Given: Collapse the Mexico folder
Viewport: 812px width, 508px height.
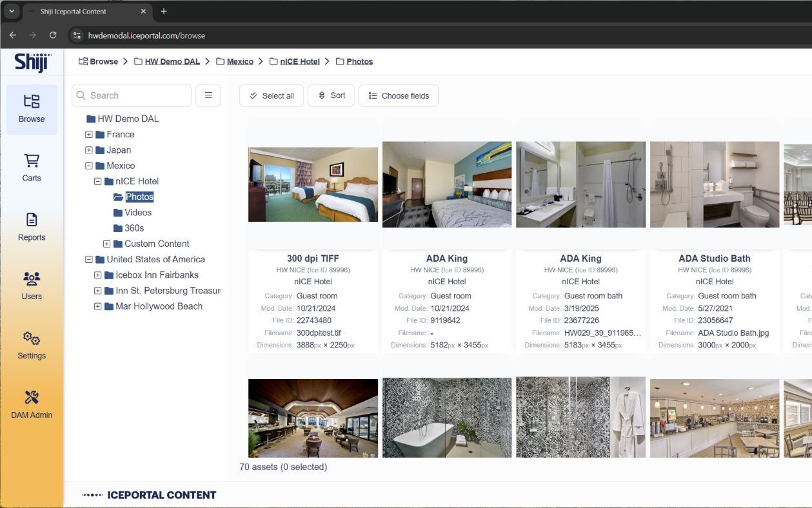Looking at the screenshot, I should [x=89, y=166].
